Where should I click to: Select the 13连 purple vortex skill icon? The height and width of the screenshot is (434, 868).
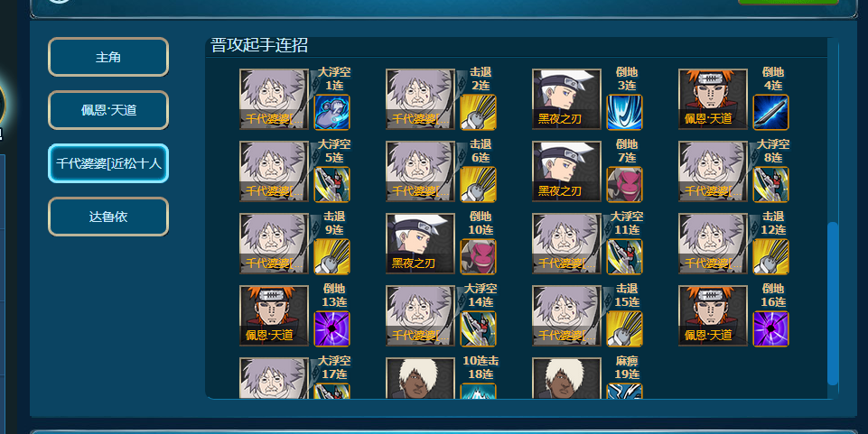(x=332, y=329)
